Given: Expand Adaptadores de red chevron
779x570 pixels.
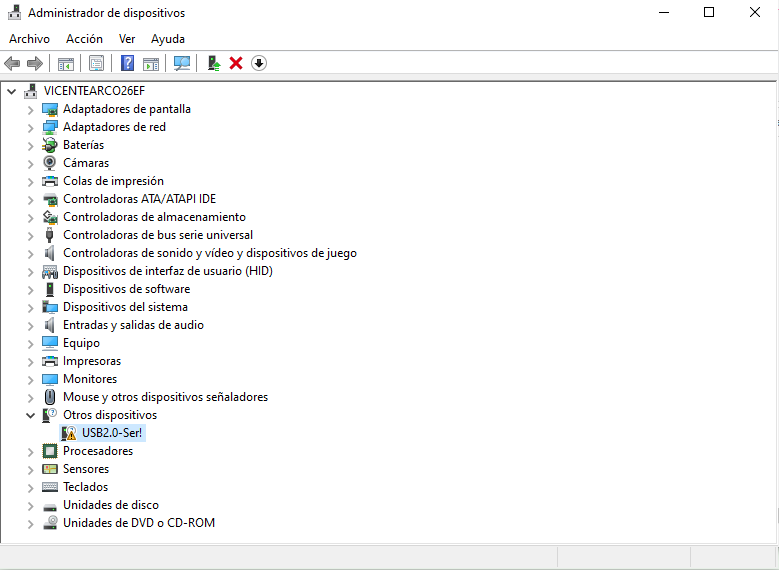Looking at the screenshot, I should (31, 128).
